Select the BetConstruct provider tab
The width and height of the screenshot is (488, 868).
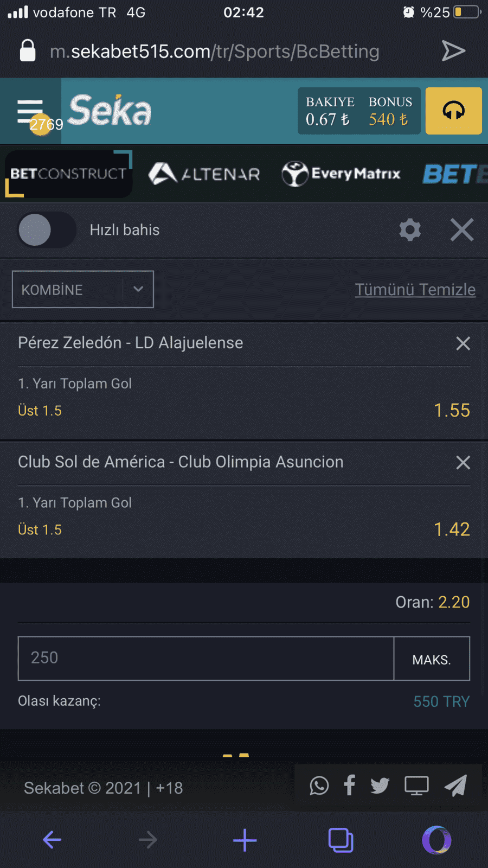68,174
